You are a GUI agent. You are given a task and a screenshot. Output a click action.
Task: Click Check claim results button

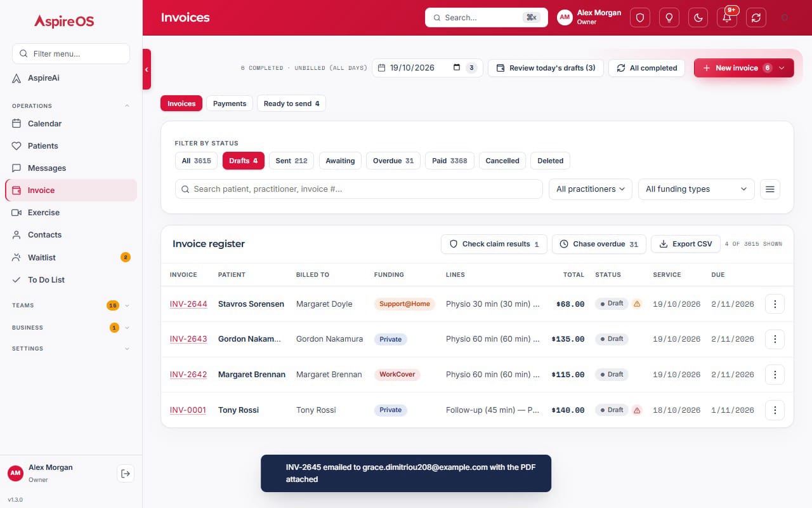point(494,244)
